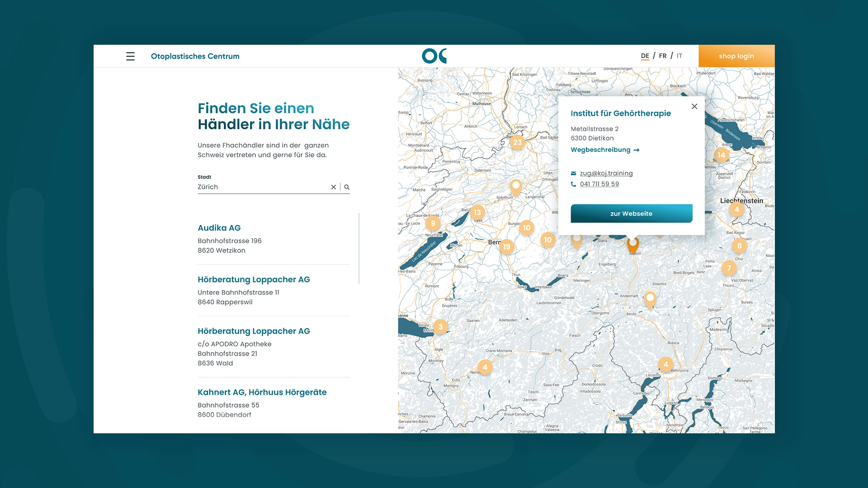
Task: Open the hamburger navigation menu
Action: (x=130, y=56)
